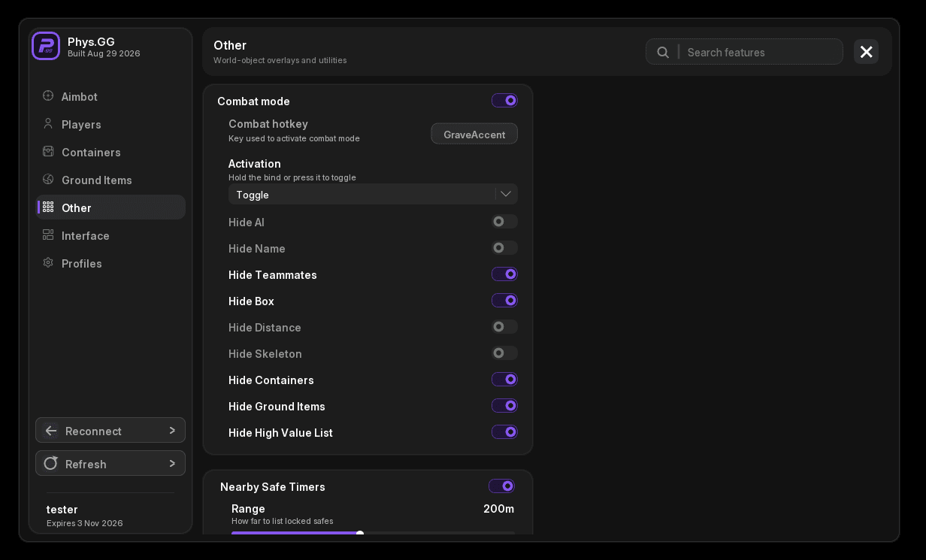Disable the Hide Ground Items toggle

tap(504, 406)
